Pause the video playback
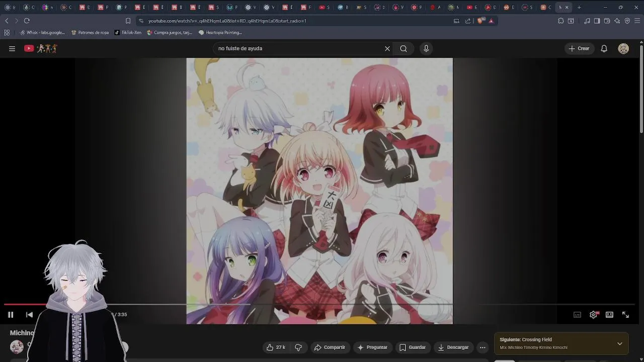 click(11, 315)
